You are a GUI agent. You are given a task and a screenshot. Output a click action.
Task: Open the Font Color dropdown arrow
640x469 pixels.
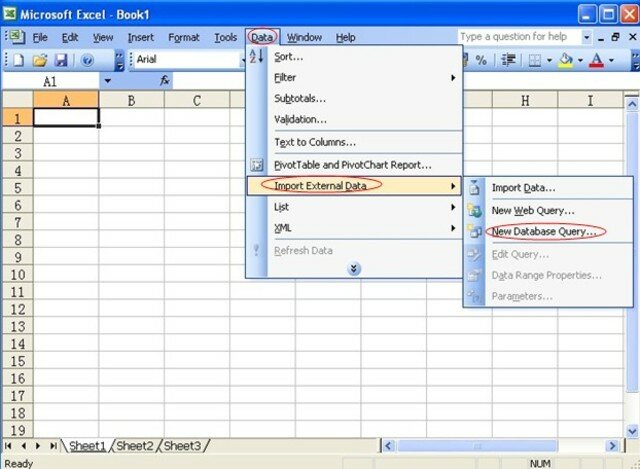coord(611,60)
